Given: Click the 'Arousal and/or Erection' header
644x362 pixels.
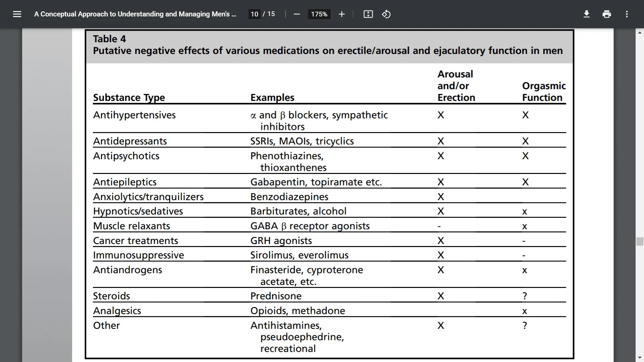Looking at the screenshot, I should 456,86.
